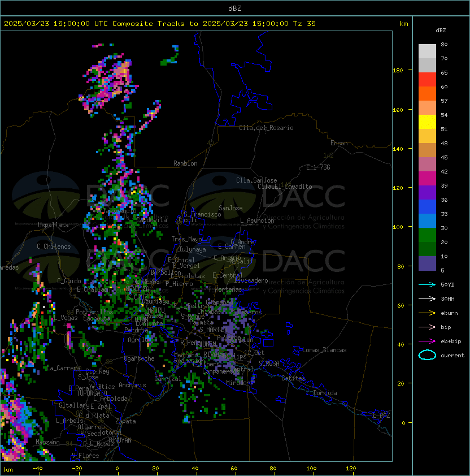
Task: Click the purple swatch near 39 dBZ
Action: click(x=427, y=192)
